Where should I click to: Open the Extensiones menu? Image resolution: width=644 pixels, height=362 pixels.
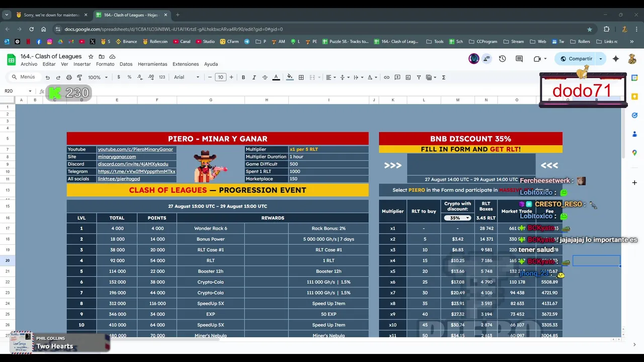point(186,64)
